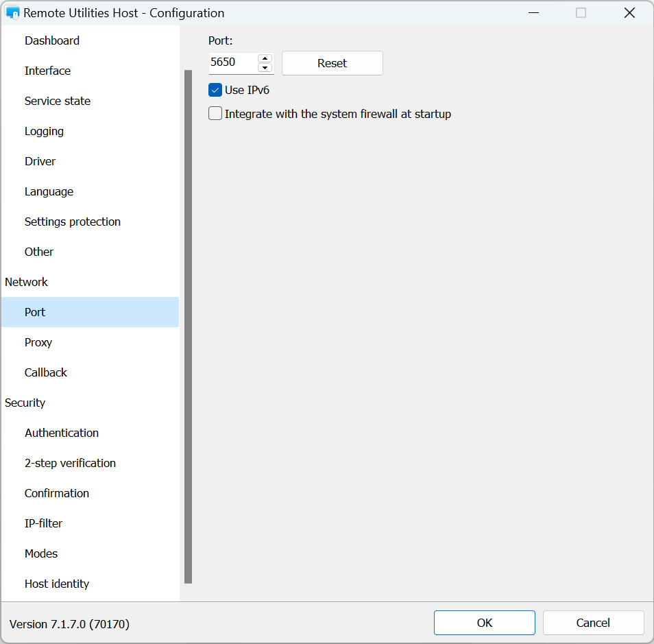This screenshot has width=654, height=644.
Task: Uncheck the Use IPv6 checkbox
Action: pos(215,90)
